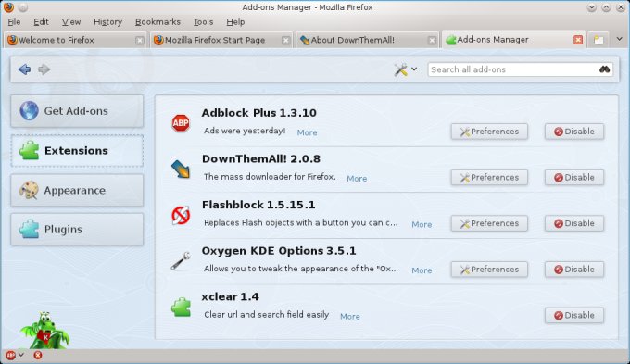
Task: Select the Adblock Plus 1.3.10 title
Action: point(259,113)
